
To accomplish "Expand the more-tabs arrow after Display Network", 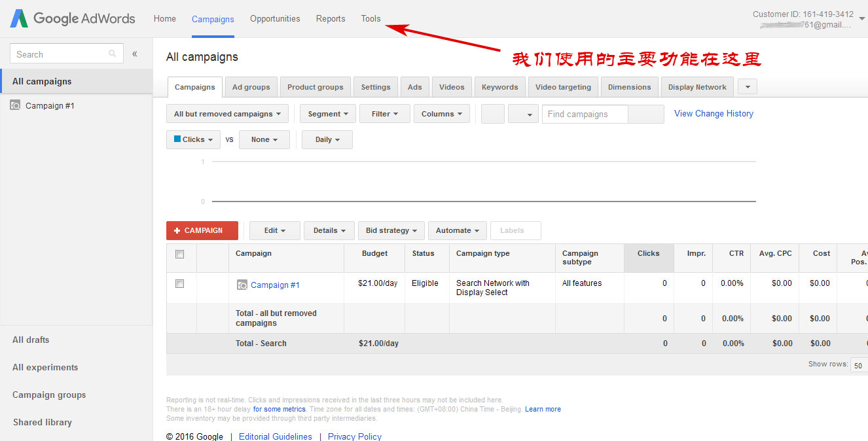I will tap(748, 86).
